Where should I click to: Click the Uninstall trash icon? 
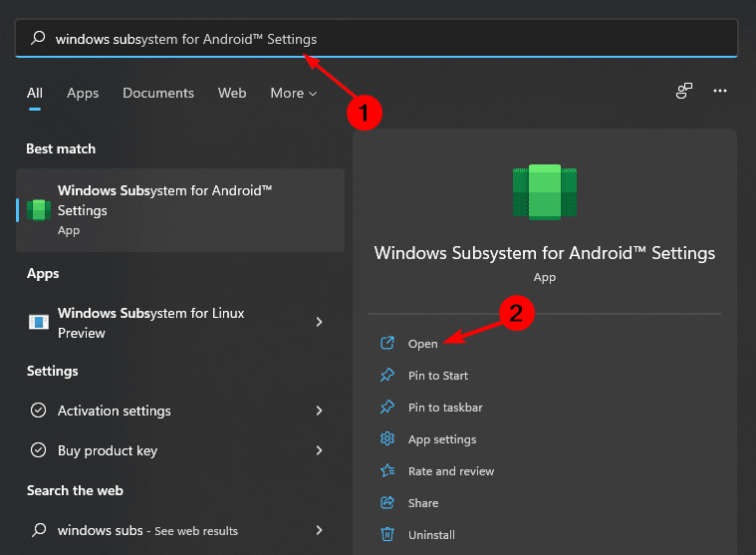pos(387,535)
